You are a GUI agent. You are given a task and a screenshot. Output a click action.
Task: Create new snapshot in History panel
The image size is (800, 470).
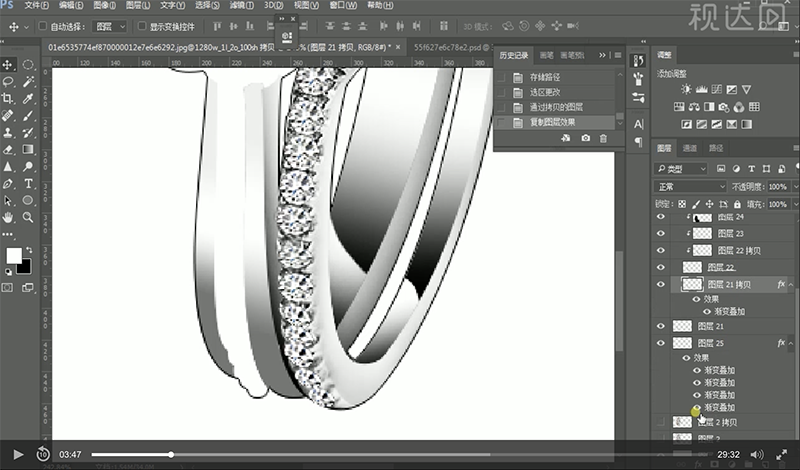pyautogui.click(x=585, y=138)
